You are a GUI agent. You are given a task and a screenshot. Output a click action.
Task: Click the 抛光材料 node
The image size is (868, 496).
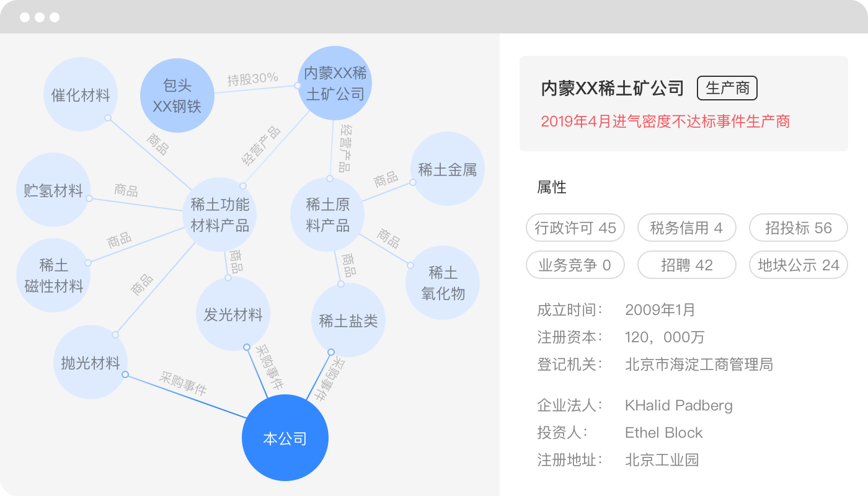(x=91, y=363)
